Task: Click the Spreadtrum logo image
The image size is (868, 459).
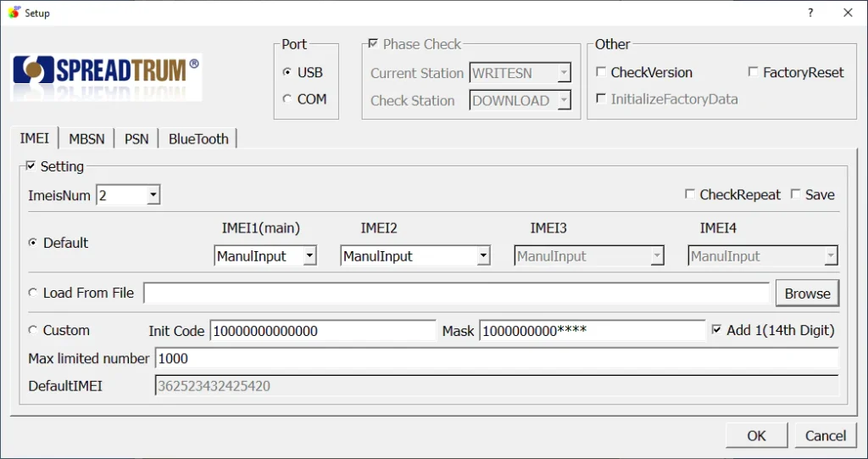Action: [x=106, y=76]
